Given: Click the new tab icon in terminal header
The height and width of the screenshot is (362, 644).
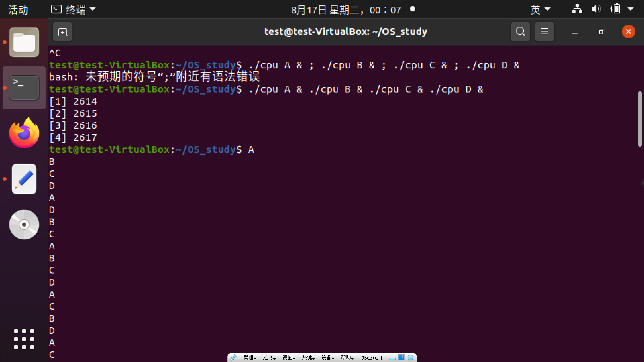Looking at the screenshot, I should 62,32.
